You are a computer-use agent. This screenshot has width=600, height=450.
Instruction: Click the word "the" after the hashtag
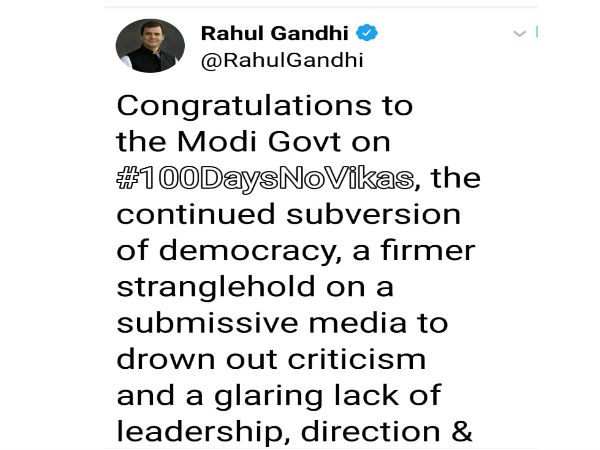coord(455,179)
